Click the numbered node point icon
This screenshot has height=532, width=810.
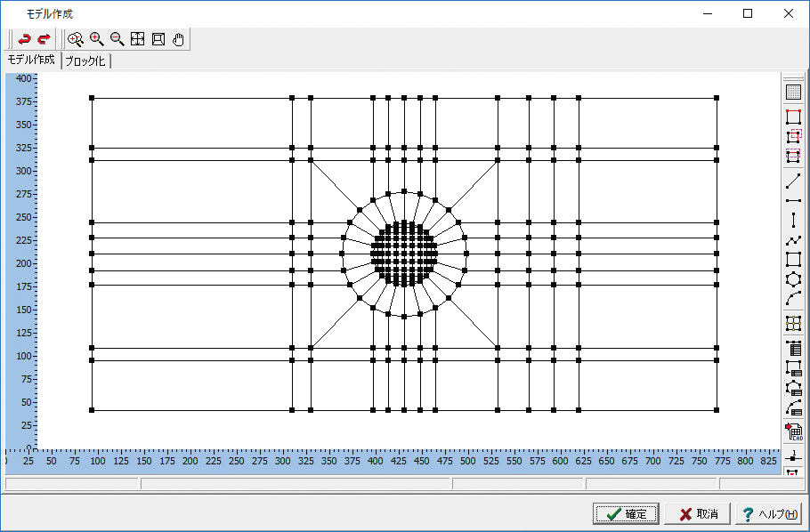(x=793, y=456)
